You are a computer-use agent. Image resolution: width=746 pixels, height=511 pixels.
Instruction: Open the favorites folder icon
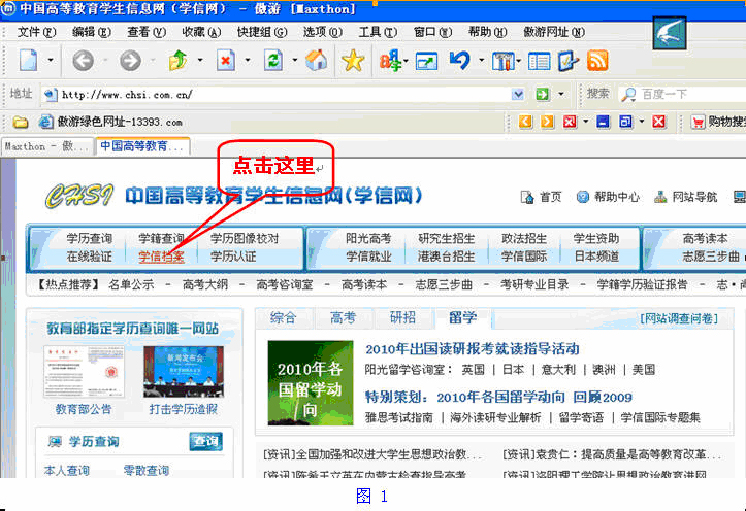pyautogui.click(x=20, y=122)
